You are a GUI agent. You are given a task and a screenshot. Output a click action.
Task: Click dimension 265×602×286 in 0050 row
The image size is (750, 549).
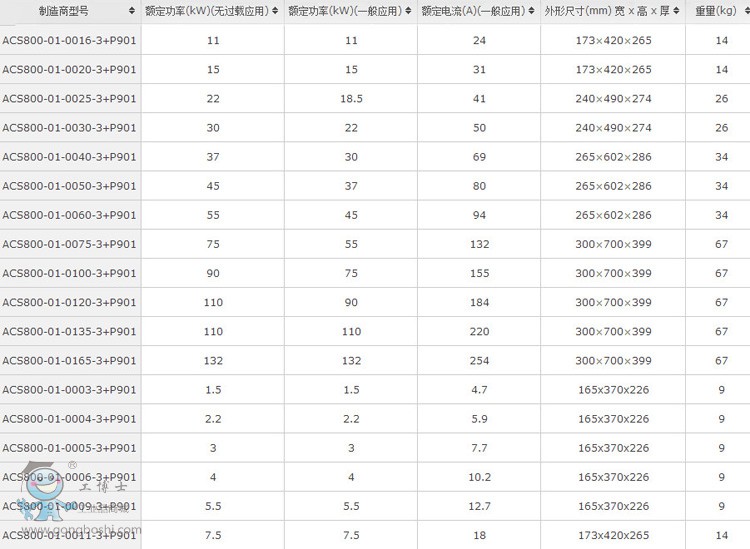(613, 186)
